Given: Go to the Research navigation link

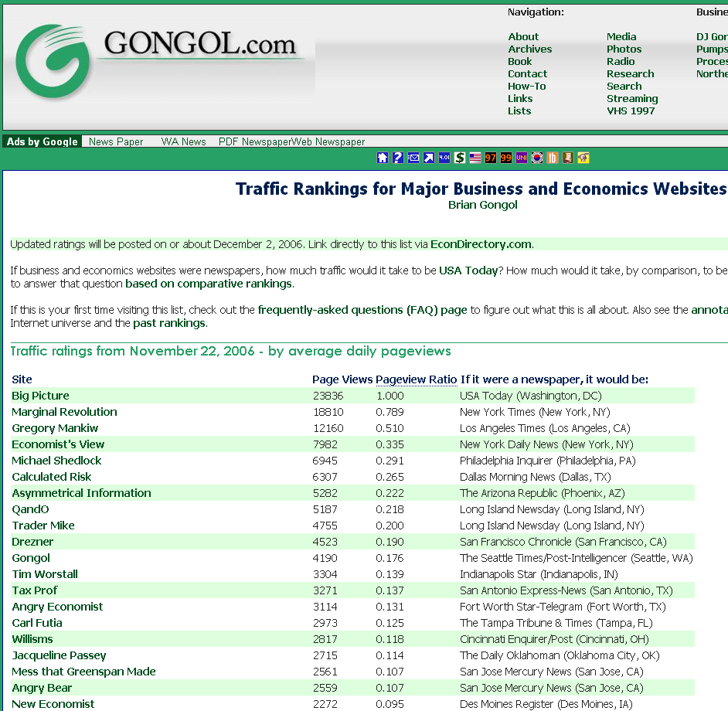Looking at the screenshot, I should click(630, 74).
